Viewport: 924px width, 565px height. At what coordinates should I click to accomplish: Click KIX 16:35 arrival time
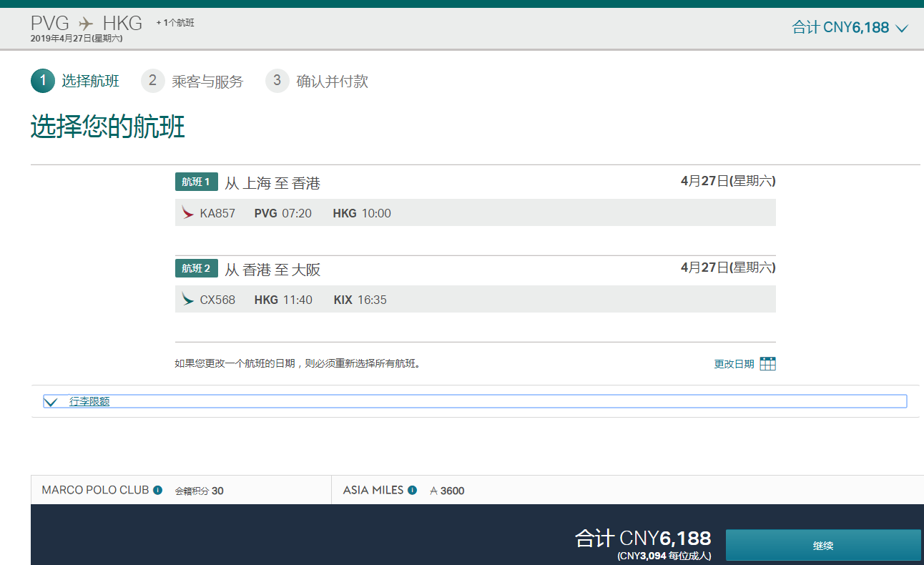(360, 300)
